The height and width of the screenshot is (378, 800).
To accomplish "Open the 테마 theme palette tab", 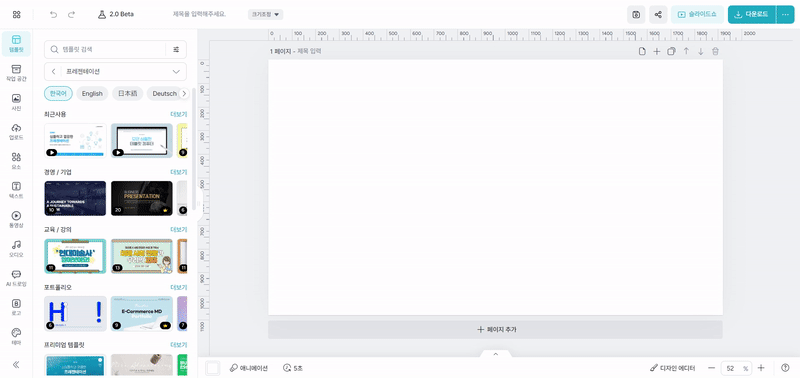I will coord(16,336).
